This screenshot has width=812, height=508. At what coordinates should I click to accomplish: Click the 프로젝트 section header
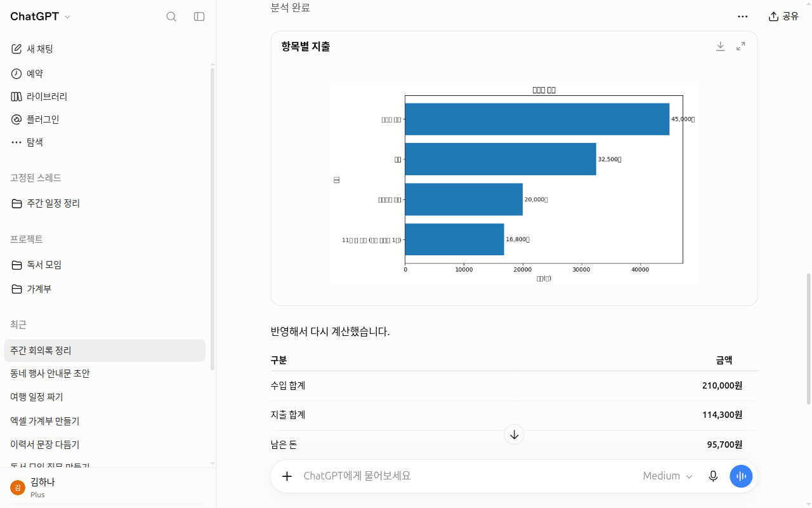pos(27,239)
